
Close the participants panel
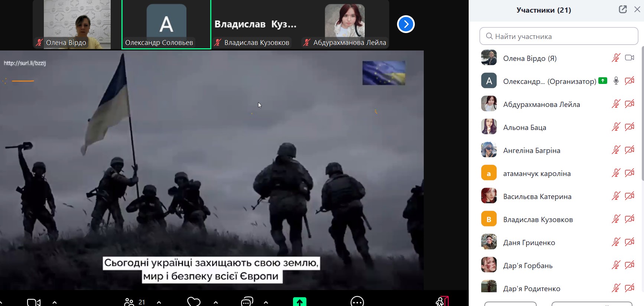[x=637, y=9]
